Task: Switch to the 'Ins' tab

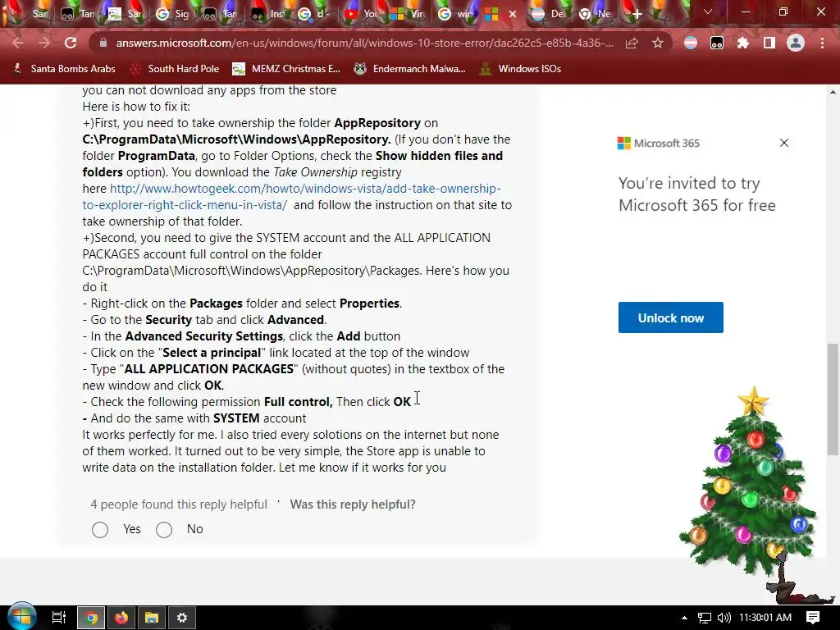Action: point(268,14)
